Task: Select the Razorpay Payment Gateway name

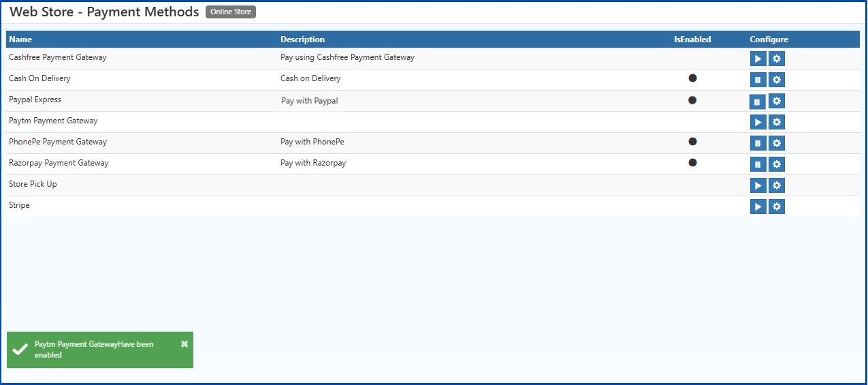Action: coord(59,164)
